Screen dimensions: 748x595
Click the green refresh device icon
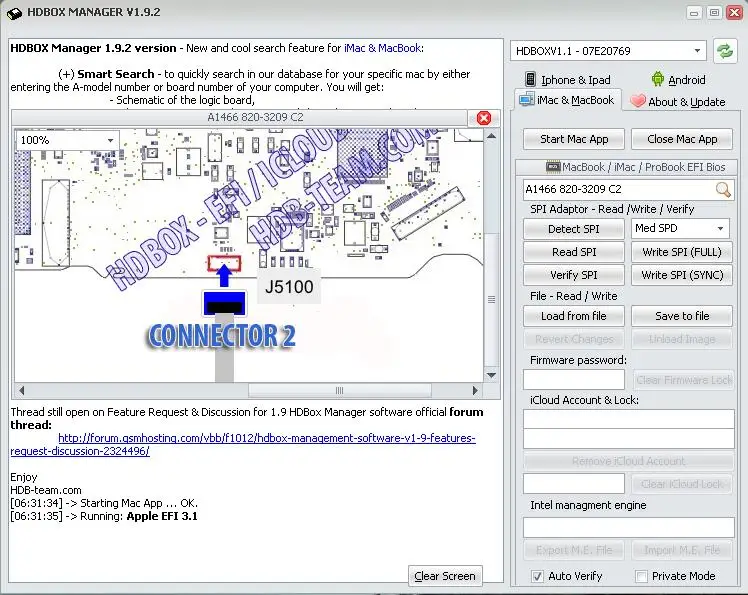[x=725, y=51]
